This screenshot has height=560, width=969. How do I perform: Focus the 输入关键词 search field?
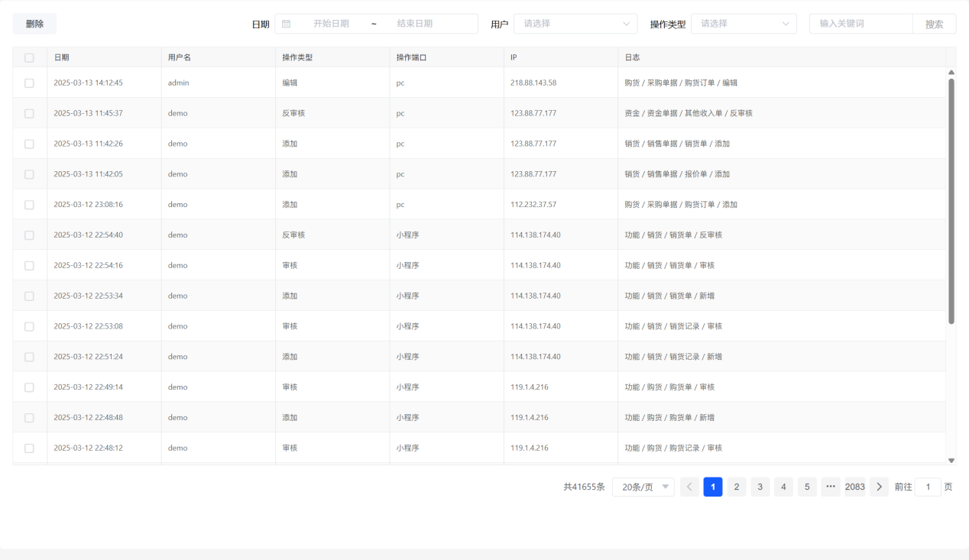(860, 24)
